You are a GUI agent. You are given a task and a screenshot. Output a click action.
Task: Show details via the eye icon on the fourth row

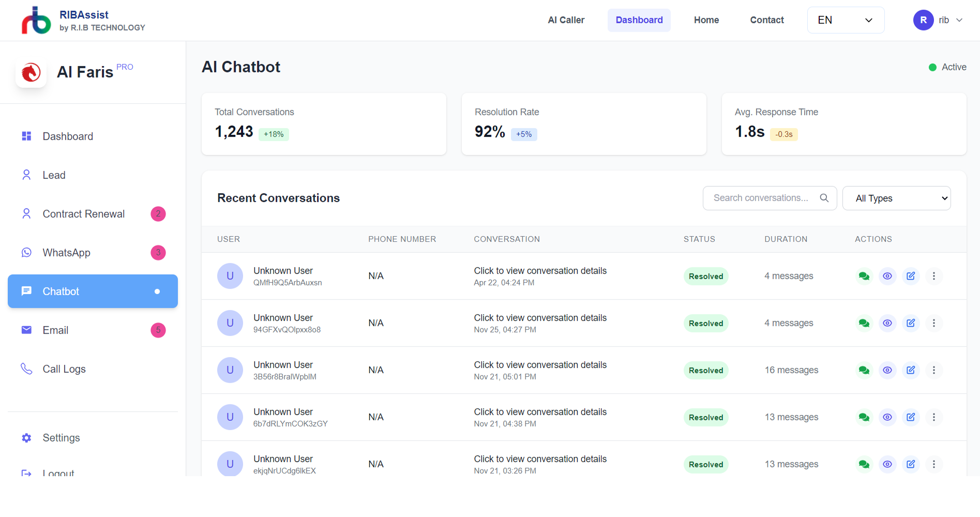click(x=887, y=417)
